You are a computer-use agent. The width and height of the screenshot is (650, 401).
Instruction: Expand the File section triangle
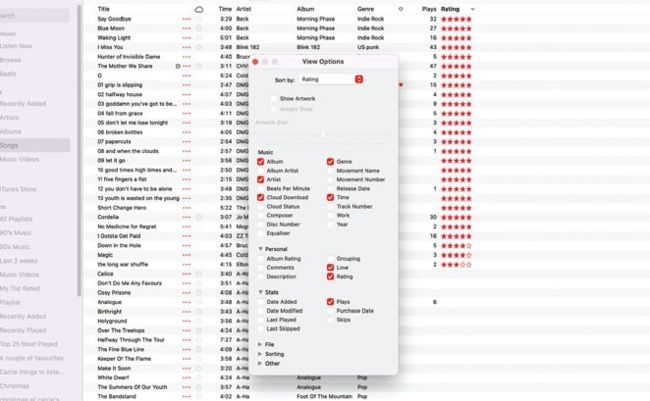[x=260, y=345]
